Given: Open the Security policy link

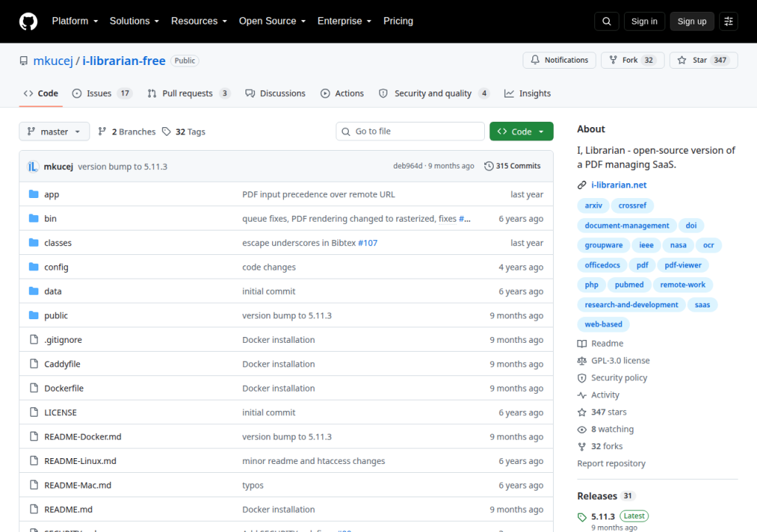Looking at the screenshot, I should click(x=619, y=378).
